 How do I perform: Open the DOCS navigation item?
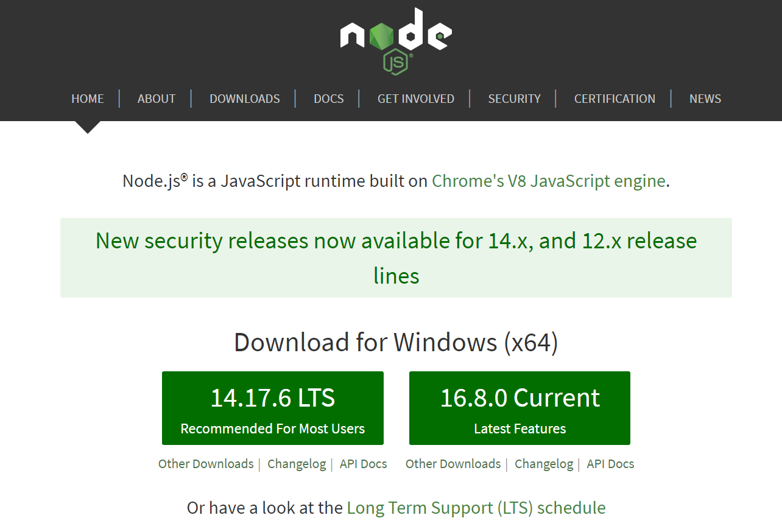tap(329, 99)
